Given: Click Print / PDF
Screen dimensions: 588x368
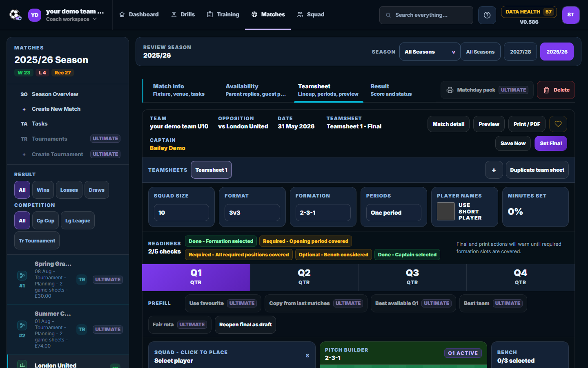Looking at the screenshot, I should point(527,124).
